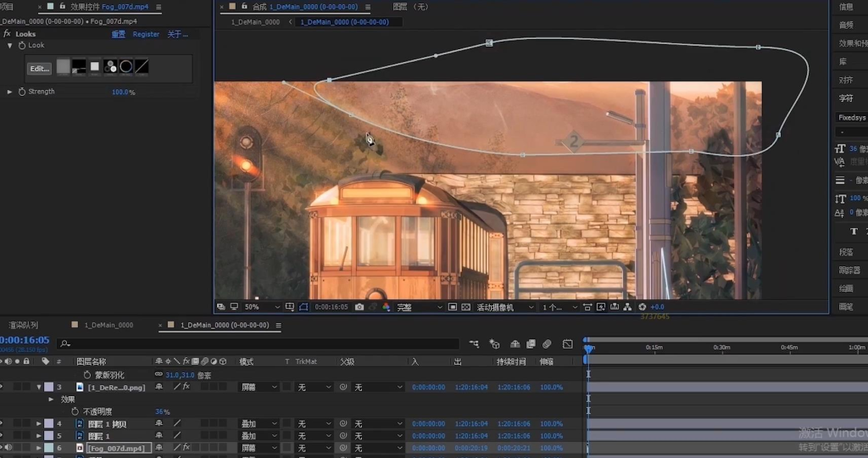Toggle hide shy layers icon
Screen dimensions: 868x458
coord(515,343)
